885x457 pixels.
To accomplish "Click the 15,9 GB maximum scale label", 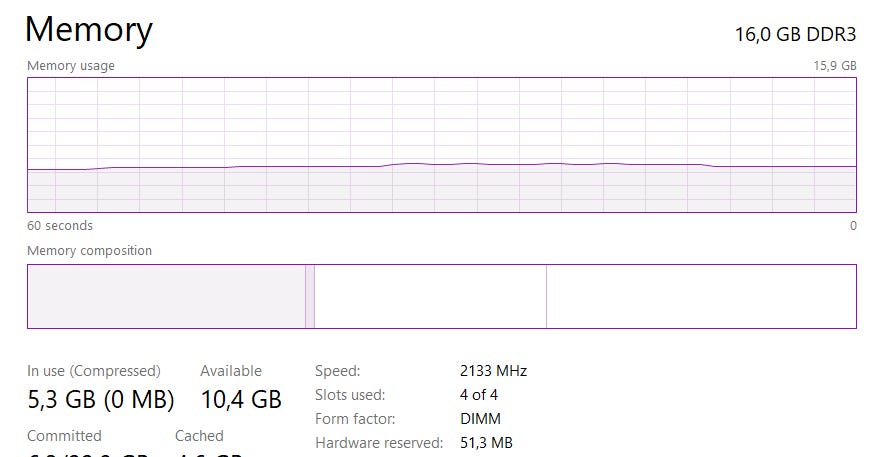I will tap(835, 66).
